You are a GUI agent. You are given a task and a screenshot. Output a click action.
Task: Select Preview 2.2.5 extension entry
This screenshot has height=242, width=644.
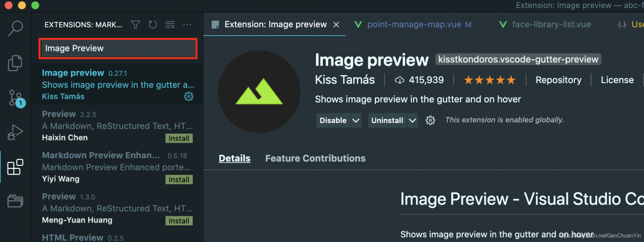click(117, 126)
